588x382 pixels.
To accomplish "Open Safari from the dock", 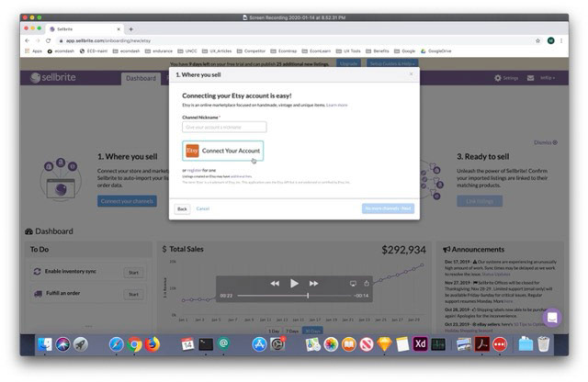I will point(117,344).
